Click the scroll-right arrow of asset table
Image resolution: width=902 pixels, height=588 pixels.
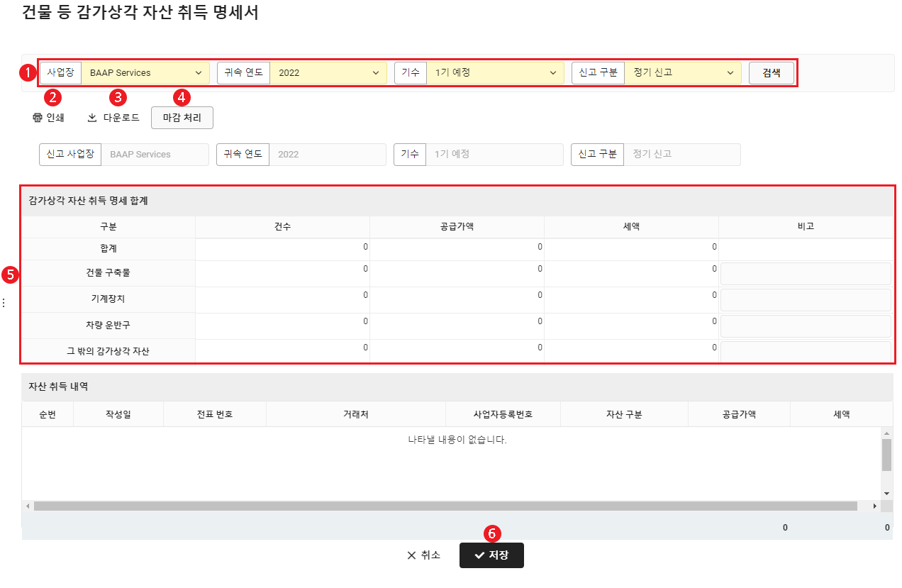click(x=874, y=506)
